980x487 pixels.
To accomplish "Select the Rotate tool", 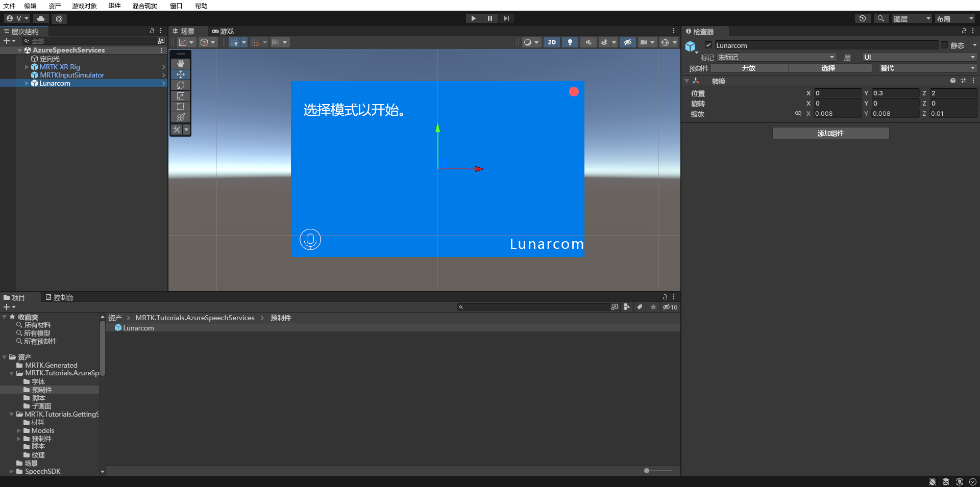I will point(181,85).
